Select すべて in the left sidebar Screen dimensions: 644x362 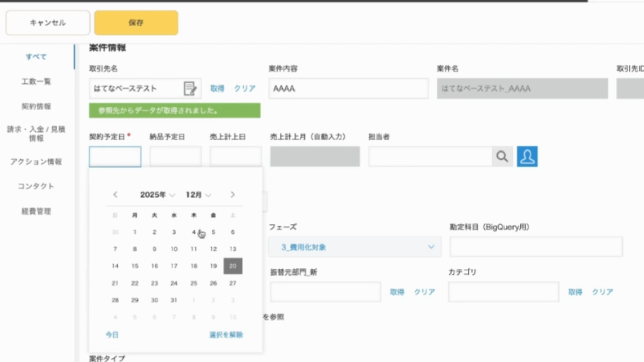[x=36, y=57]
